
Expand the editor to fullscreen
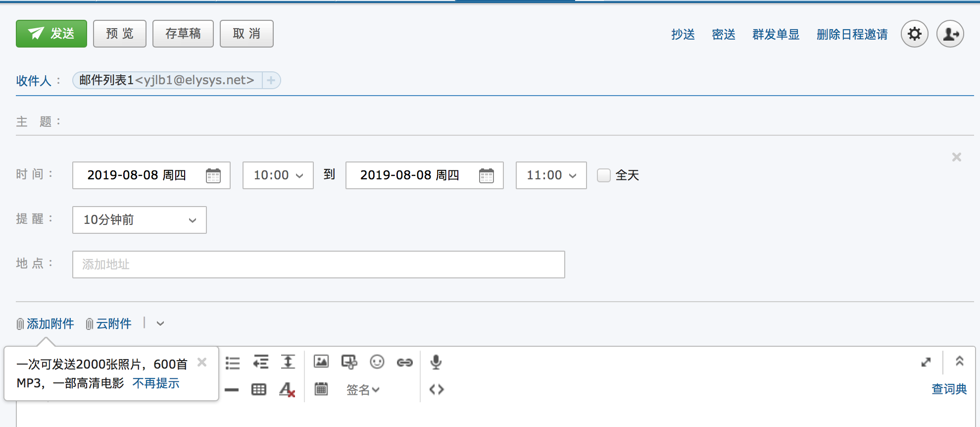(x=926, y=362)
